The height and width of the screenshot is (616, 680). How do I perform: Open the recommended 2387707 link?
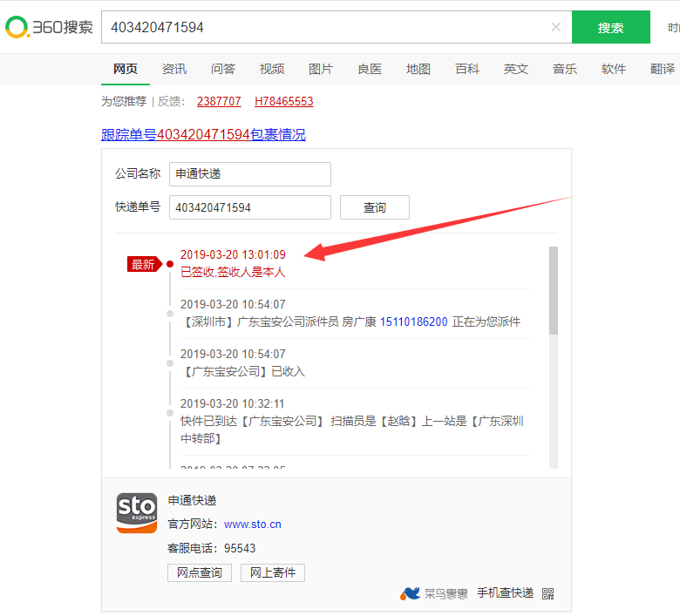pyautogui.click(x=219, y=101)
